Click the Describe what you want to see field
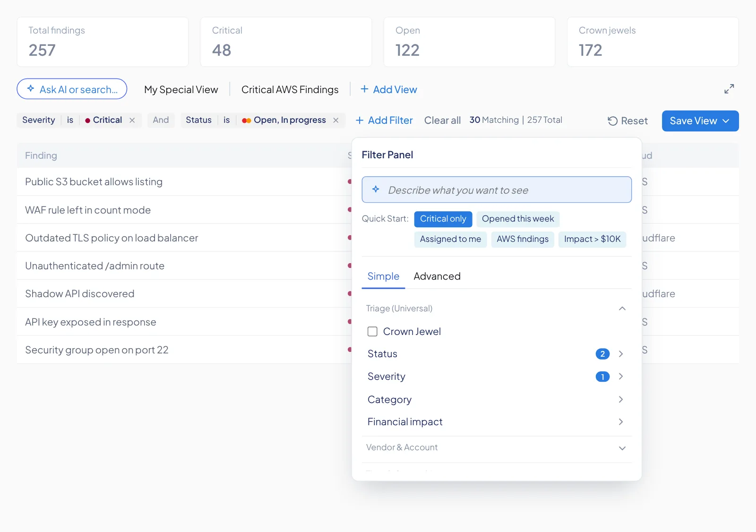This screenshot has height=532, width=756. click(x=497, y=190)
